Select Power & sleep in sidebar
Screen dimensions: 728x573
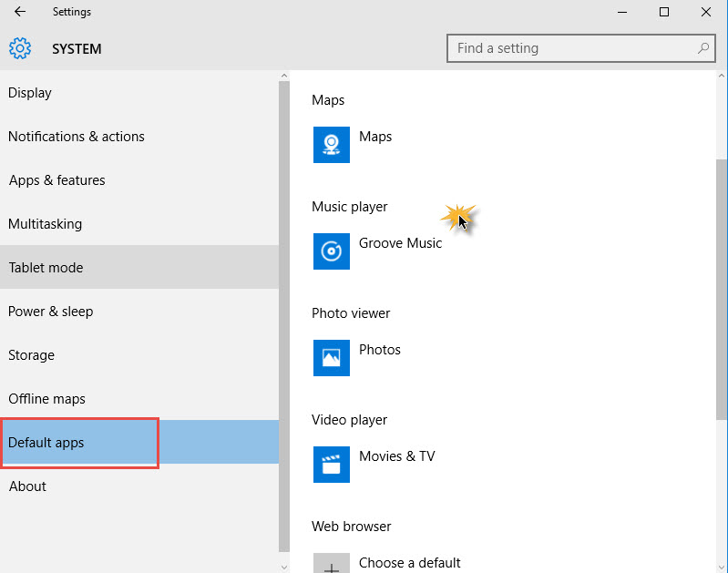point(139,312)
